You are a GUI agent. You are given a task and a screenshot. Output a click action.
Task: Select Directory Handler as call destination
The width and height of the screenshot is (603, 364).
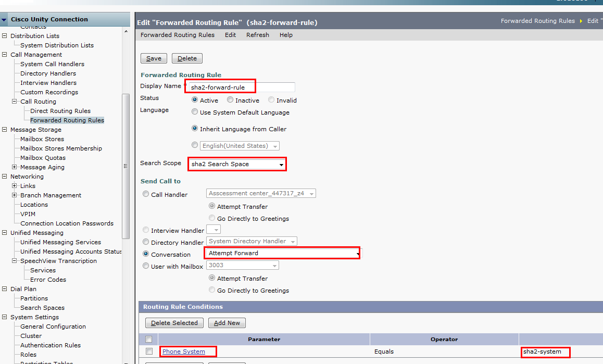click(x=146, y=242)
